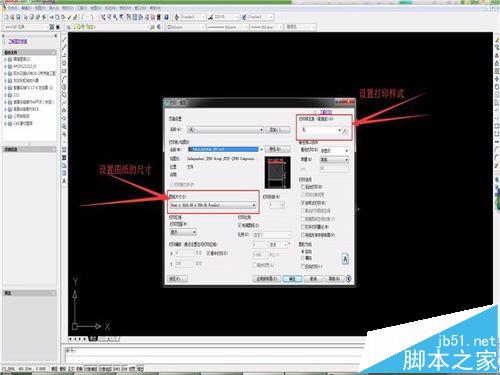Image resolution: width=500 pixels, height=375 pixels.
Task: Open the Shade plot dropdown
Action: (334, 151)
